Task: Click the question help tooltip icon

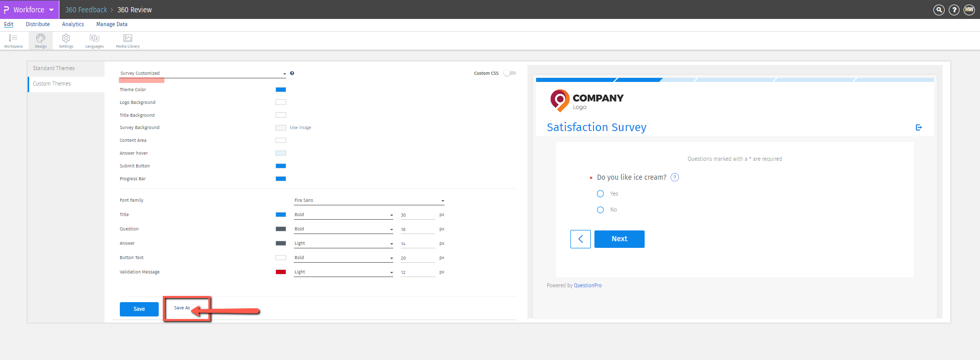Action: click(675, 177)
